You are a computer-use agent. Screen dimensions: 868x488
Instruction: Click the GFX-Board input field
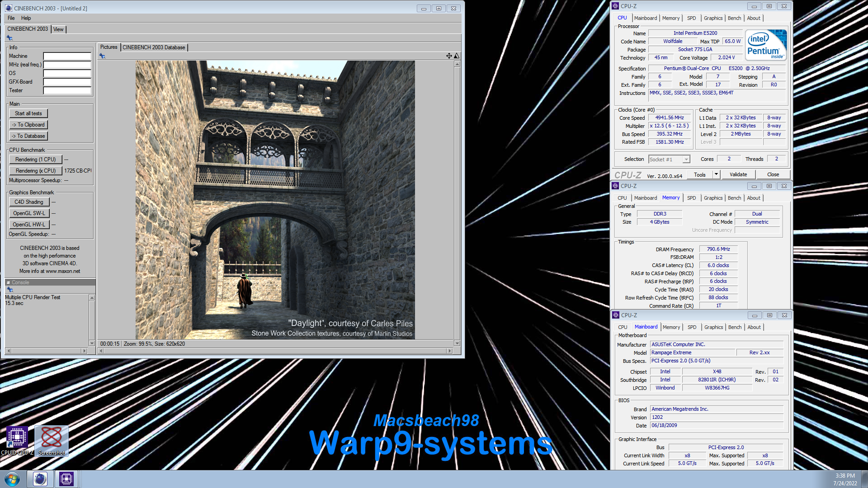67,82
